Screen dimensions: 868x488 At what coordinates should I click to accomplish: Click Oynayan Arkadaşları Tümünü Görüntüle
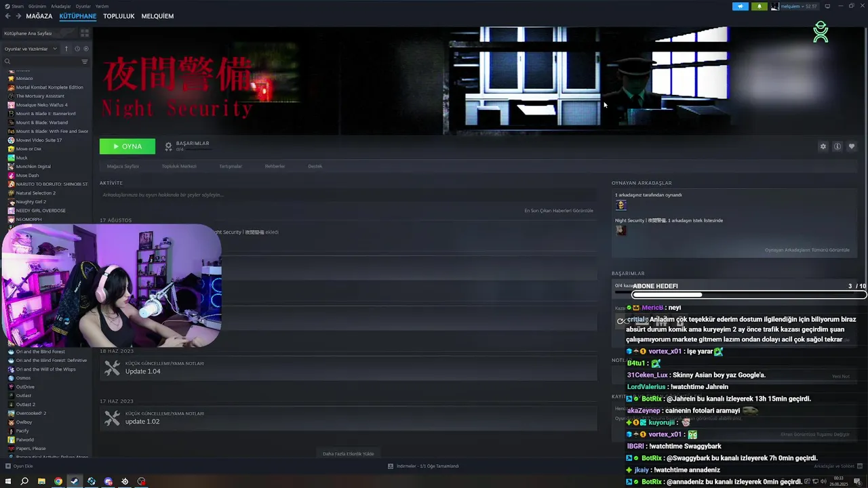[807, 250]
